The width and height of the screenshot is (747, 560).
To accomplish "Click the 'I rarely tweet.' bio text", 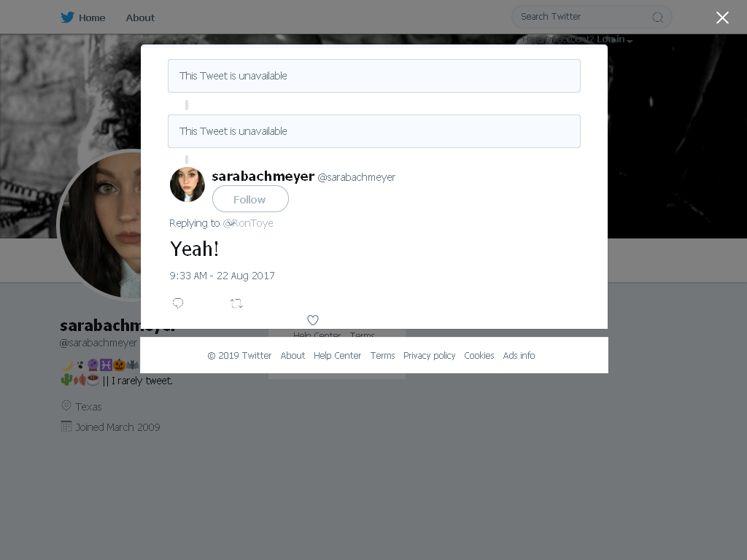I will (x=142, y=381).
